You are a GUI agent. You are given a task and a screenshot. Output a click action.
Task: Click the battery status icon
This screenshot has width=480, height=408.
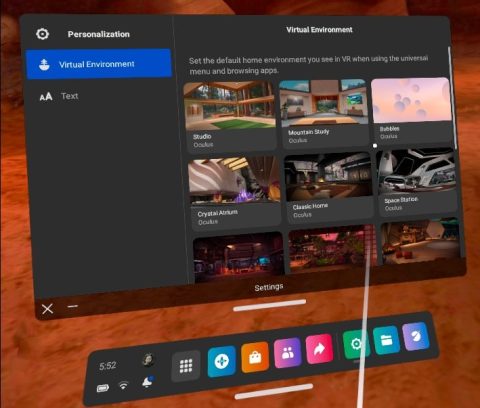click(x=103, y=388)
